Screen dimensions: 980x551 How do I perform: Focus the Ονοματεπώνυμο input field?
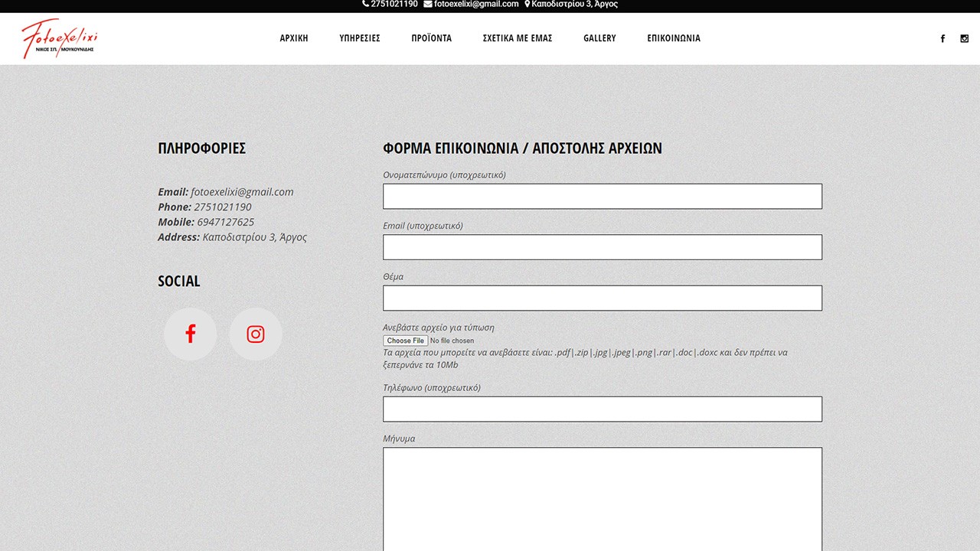coord(602,197)
